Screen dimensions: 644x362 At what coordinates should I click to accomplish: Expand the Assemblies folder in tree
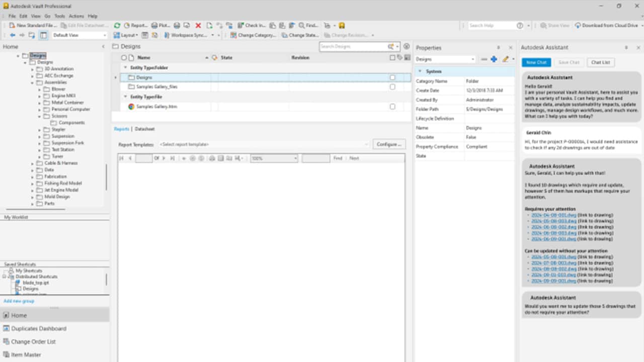[33, 82]
